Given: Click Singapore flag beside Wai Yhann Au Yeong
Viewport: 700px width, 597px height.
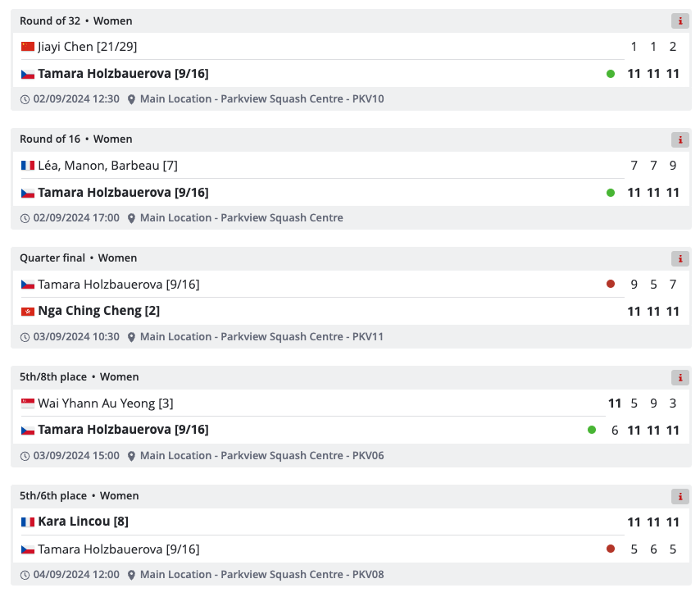Looking at the screenshot, I should tap(28, 403).
